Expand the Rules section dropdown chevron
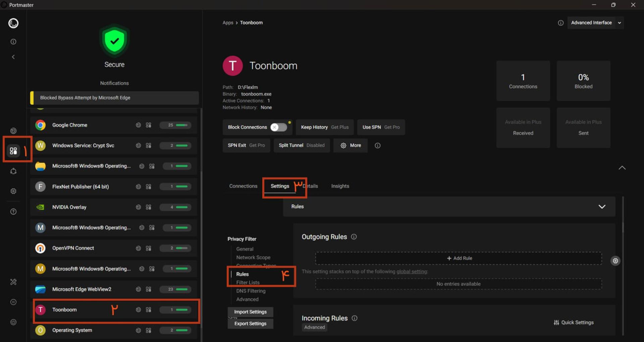 tap(602, 207)
